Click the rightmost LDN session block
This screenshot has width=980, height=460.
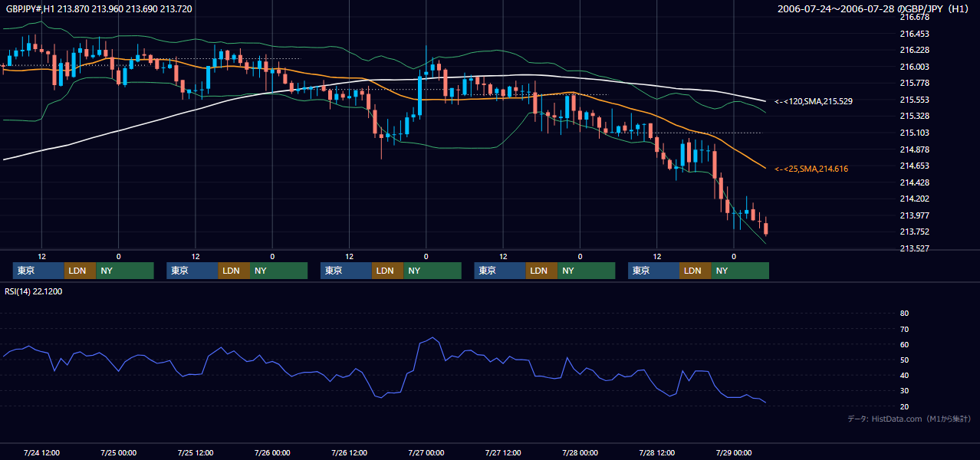pyautogui.click(x=695, y=271)
